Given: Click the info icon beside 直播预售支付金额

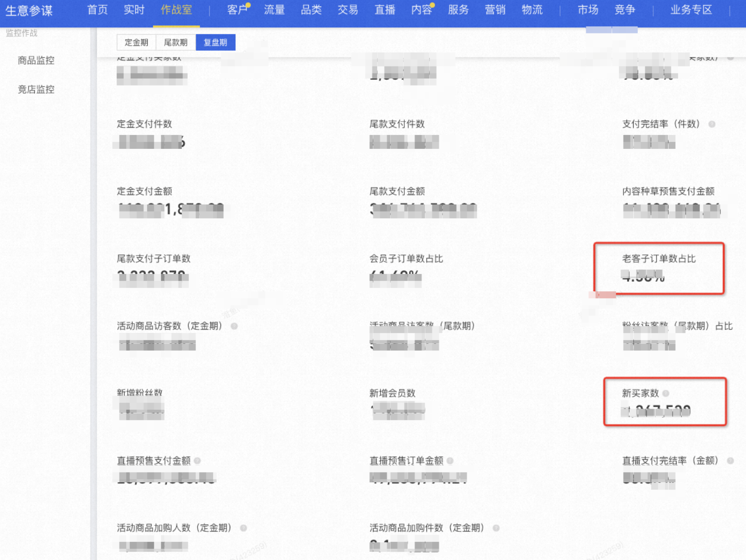Looking at the screenshot, I should pyautogui.click(x=198, y=461).
